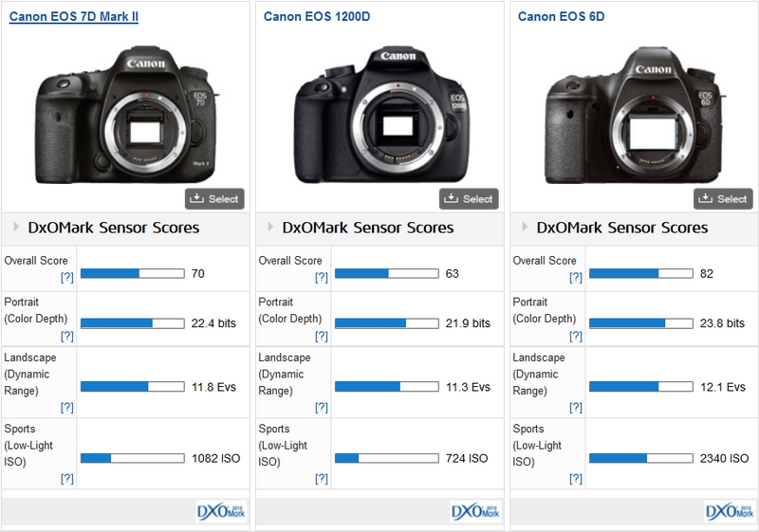
Task: Collapse DxOMark Sensor Scores for the 1200D
Action: click(270, 227)
